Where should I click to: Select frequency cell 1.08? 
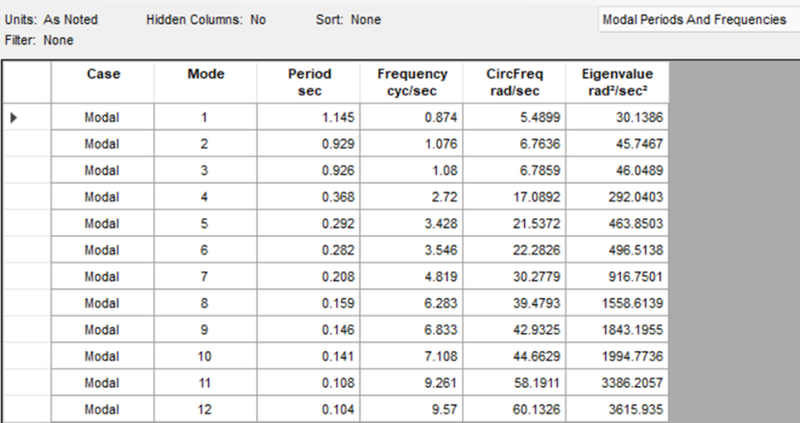coord(412,170)
